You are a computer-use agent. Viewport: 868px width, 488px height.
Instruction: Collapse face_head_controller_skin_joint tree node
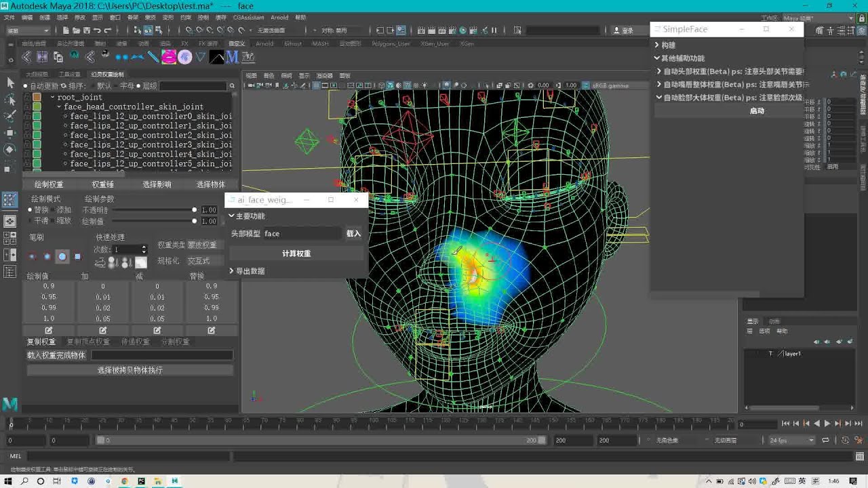(59, 107)
